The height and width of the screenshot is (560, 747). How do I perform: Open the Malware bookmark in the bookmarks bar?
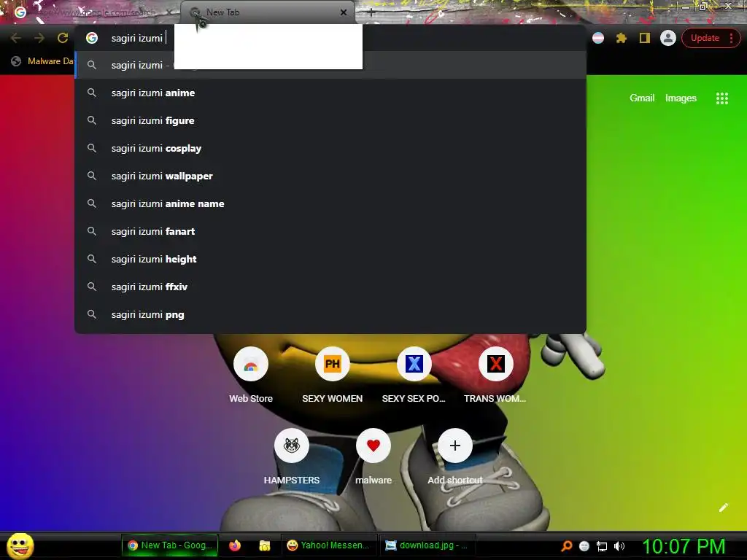[42, 61]
